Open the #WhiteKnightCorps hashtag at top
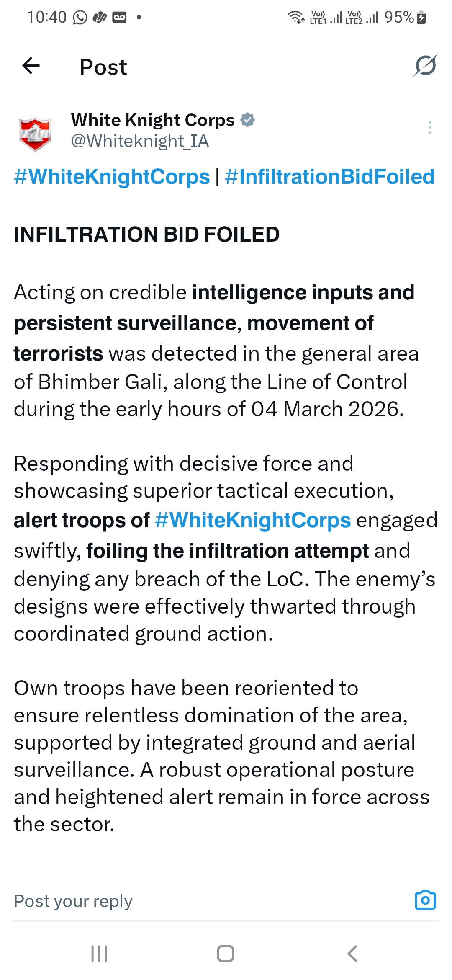The height and width of the screenshot is (980, 452). coord(112,177)
